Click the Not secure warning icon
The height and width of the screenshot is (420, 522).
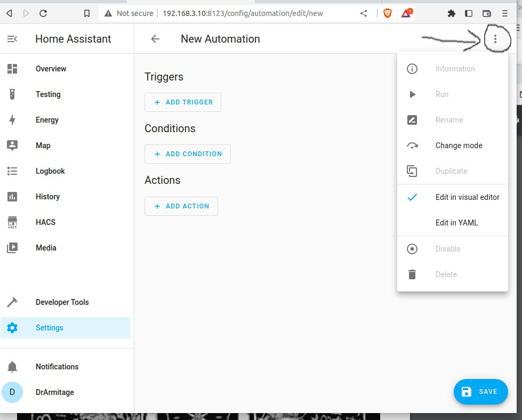(x=108, y=13)
